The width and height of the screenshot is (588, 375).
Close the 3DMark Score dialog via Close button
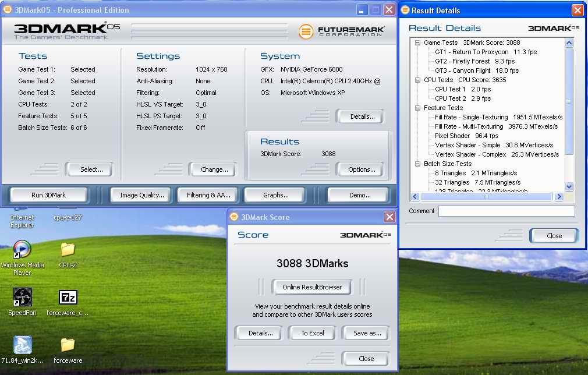(366, 359)
